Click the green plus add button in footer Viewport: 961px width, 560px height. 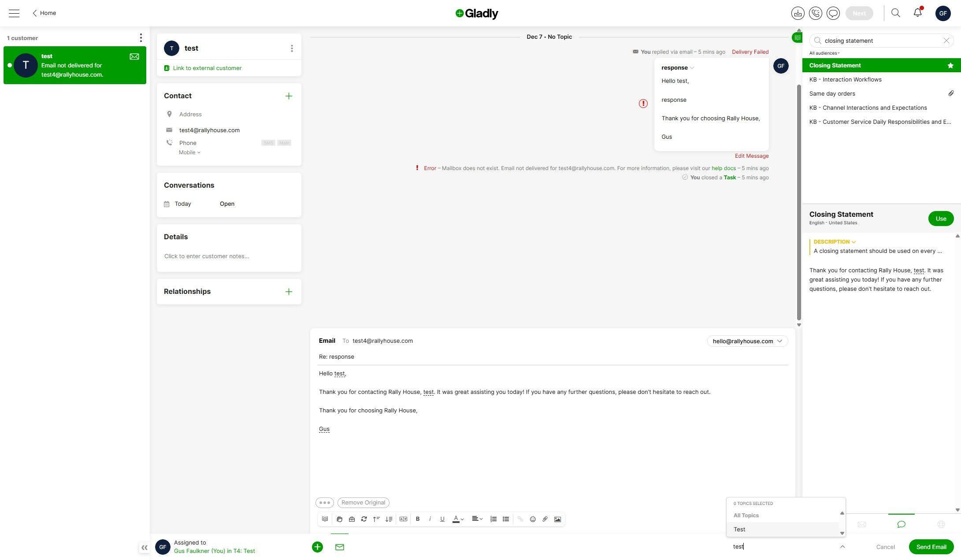point(317,547)
